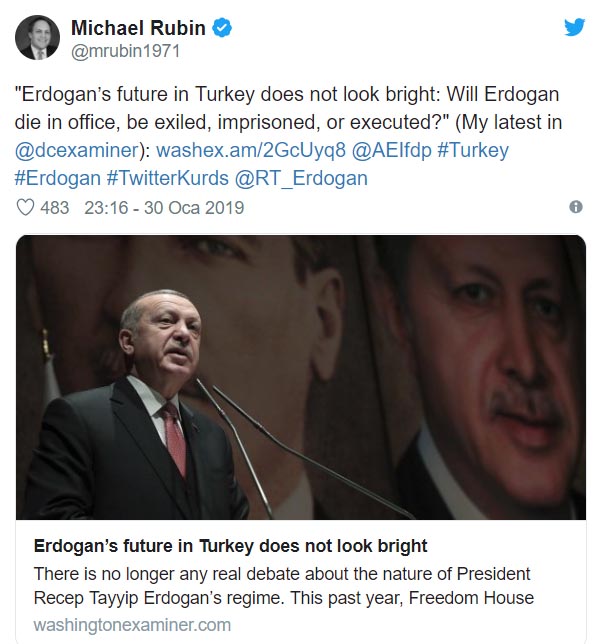Click the article description text in card
Viewport: 605px width, 644px height.
coord(283,586)
